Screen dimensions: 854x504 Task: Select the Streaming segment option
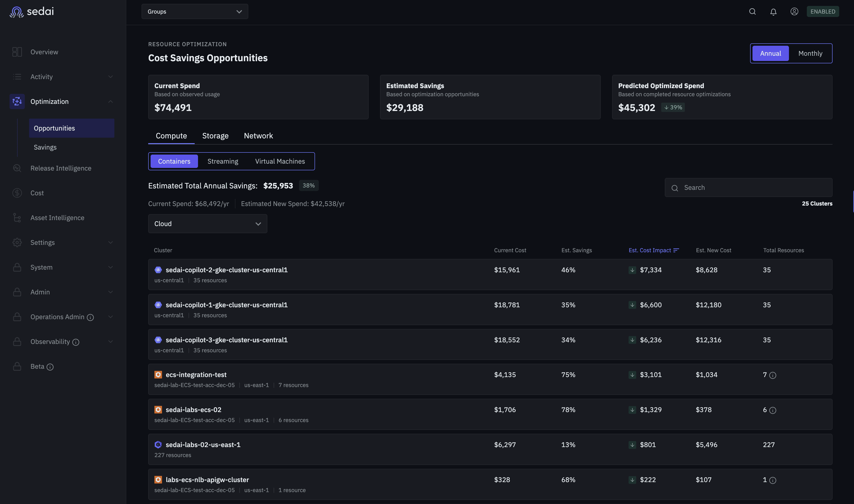coord(223,161)
